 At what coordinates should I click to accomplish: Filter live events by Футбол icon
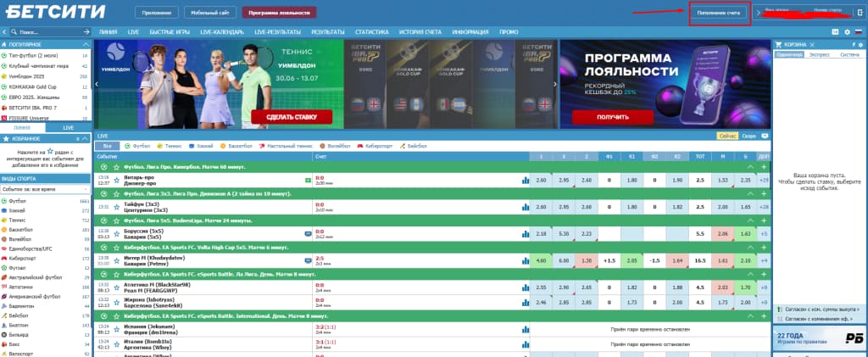coord(127,146)
